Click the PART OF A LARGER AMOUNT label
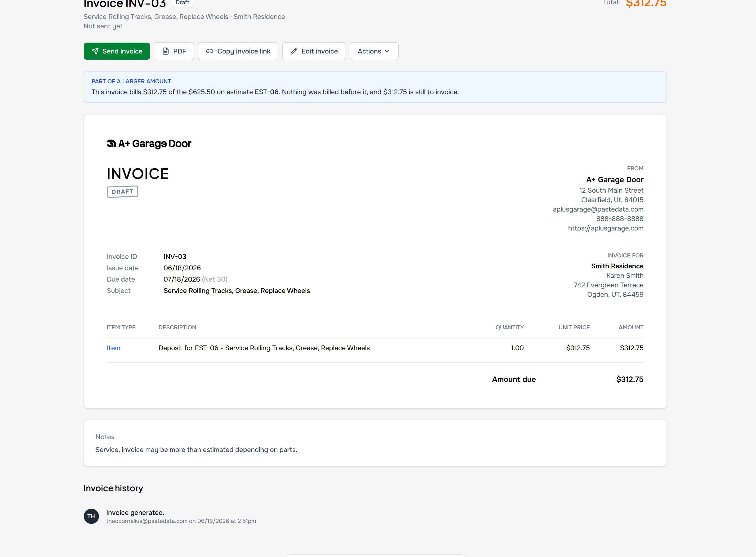 point(131,81)
